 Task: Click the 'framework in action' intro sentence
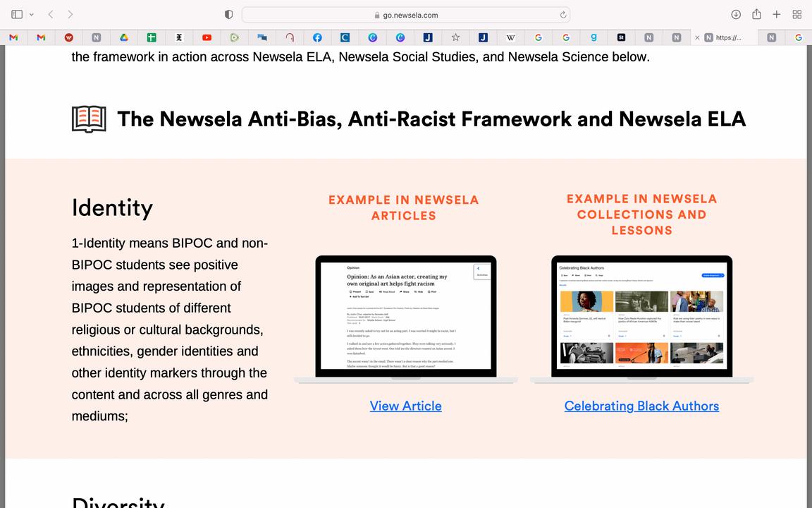pos(360,56)
